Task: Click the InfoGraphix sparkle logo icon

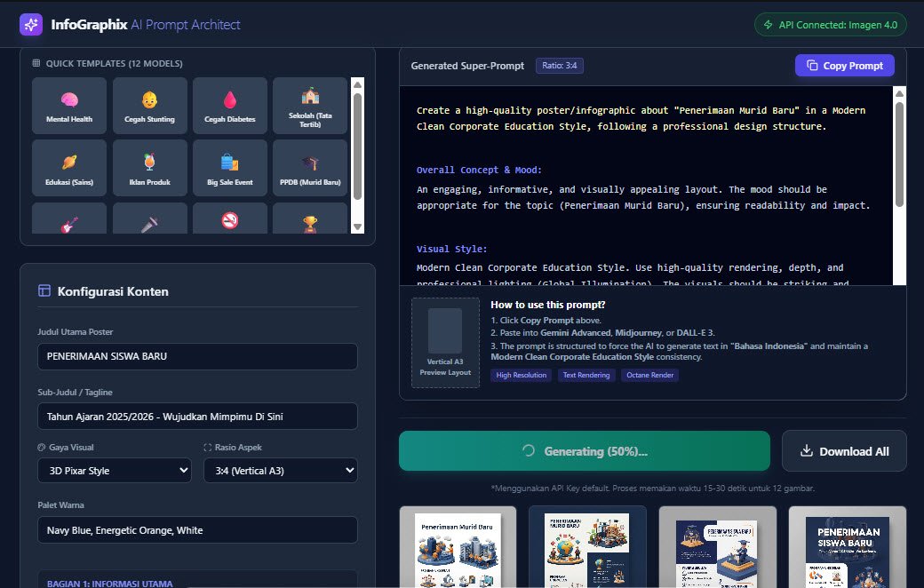Action: coord(31,25)
